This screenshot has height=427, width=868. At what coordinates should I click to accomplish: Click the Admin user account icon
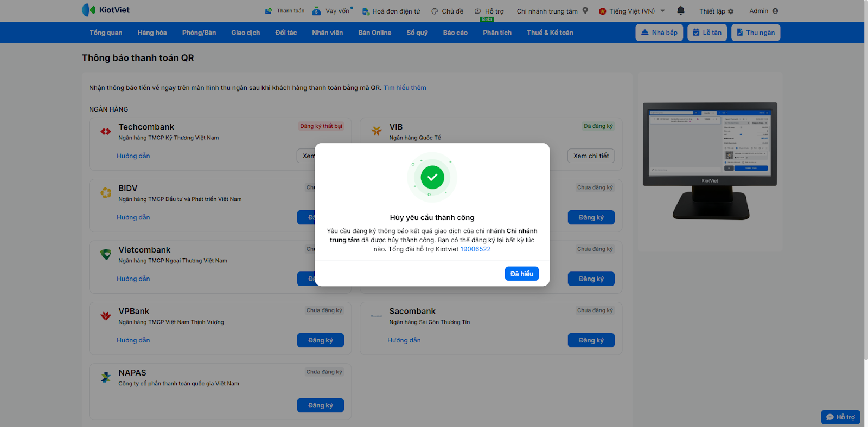[775, 11]
